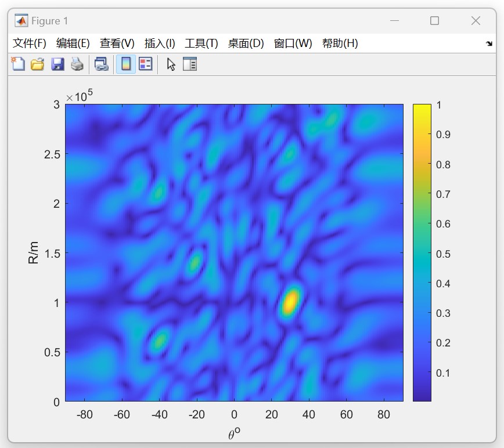Select the θ° x-axis label
Screen dimensions: 504x448
(x=234, y=433)
